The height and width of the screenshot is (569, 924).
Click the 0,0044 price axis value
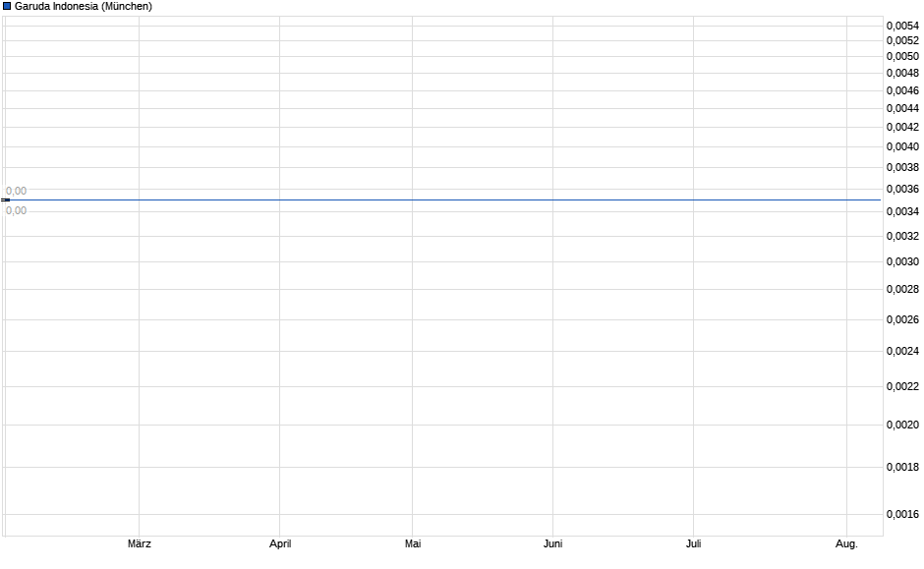(902, 108)
